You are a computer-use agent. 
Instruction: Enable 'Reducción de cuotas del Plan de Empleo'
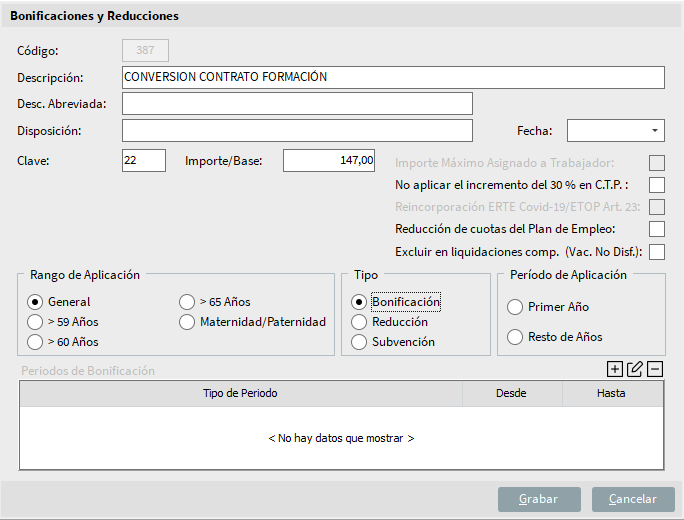pos(657,229)
